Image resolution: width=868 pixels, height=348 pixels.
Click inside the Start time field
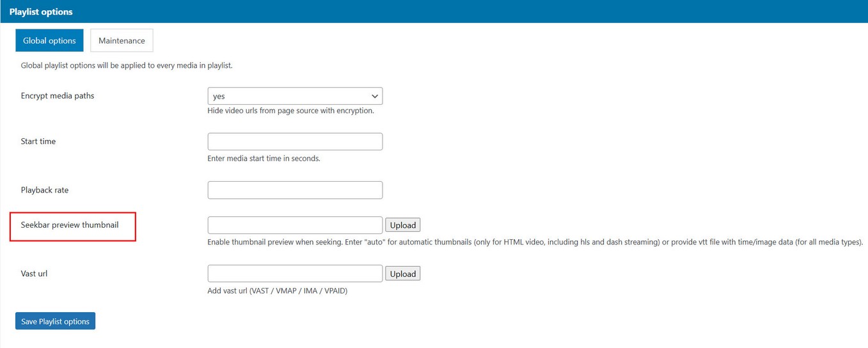[295, 141]
